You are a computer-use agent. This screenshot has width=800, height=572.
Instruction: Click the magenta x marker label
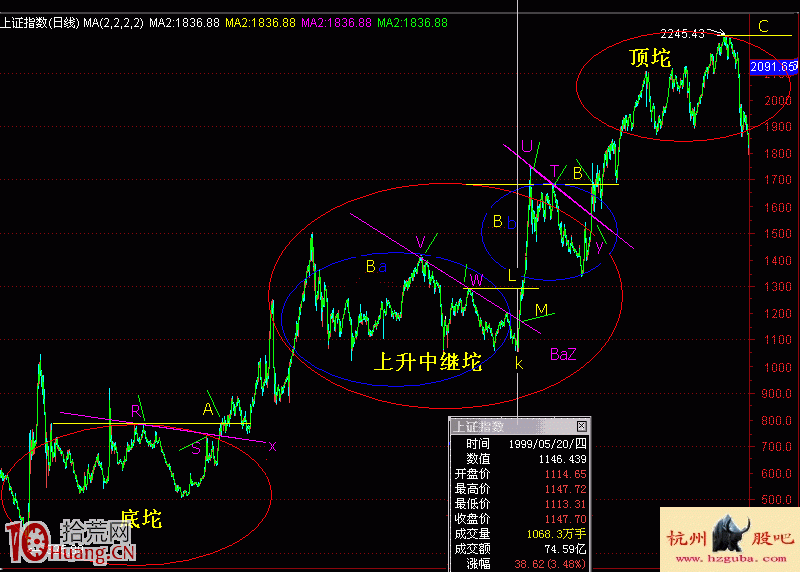pyautogui.click(x=272, y=446)
